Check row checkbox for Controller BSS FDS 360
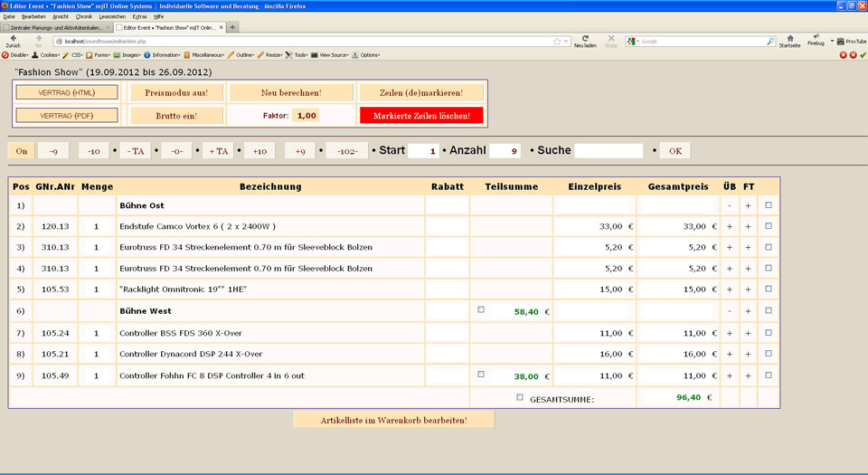Image resolution: width=868 pixels, height=475 pixels. point(769,333)
